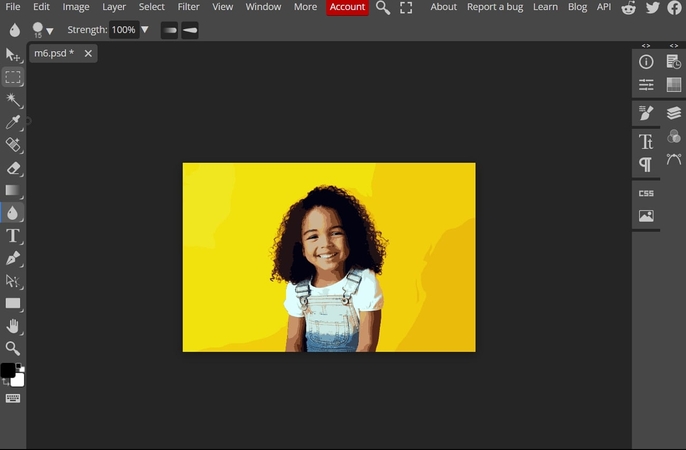Open the Edit menu
The image size is (686, 450).
(41, 7)
